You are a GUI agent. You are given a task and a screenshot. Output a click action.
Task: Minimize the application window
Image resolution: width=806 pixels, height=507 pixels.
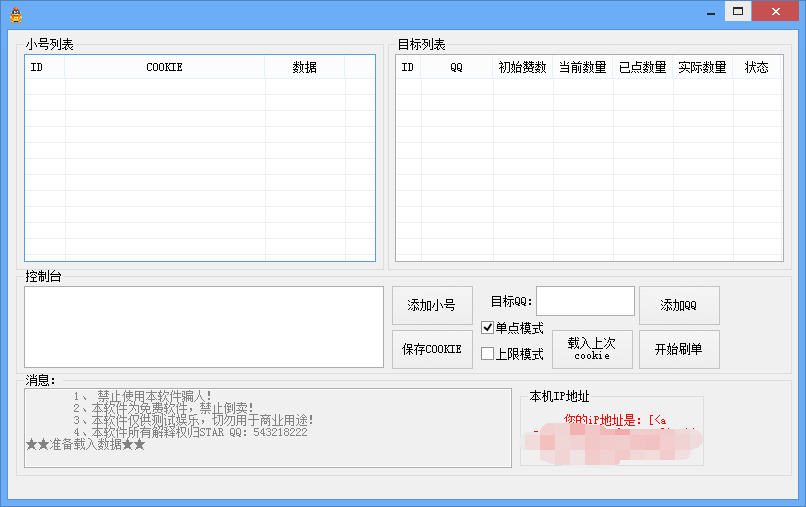tap(711, 11)
